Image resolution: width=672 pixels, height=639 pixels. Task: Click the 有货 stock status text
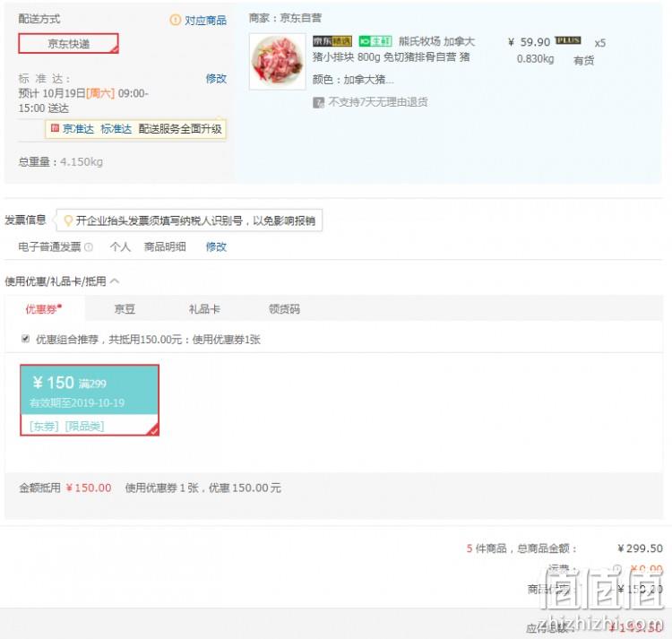tap(583, 60)
